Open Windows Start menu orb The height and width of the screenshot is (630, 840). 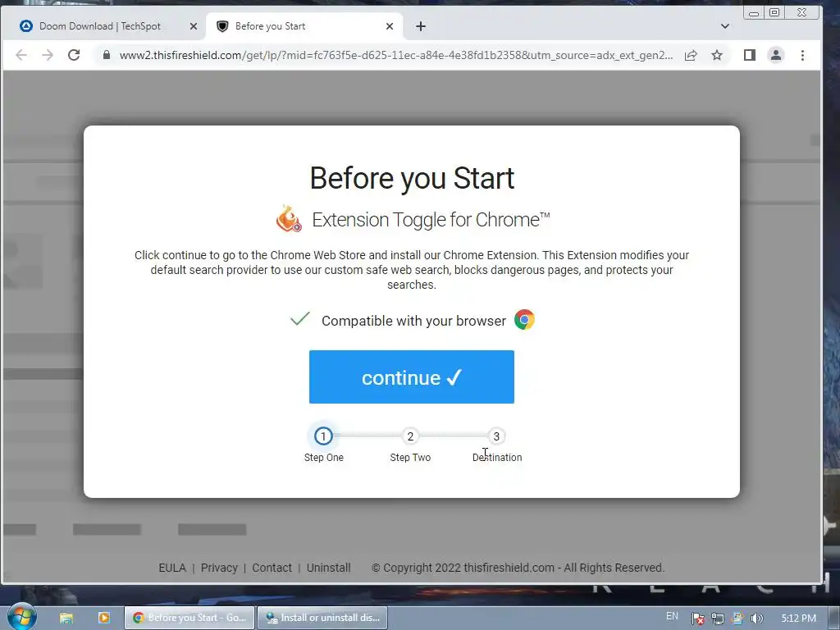pyautogui.click(x=21, y=617)
